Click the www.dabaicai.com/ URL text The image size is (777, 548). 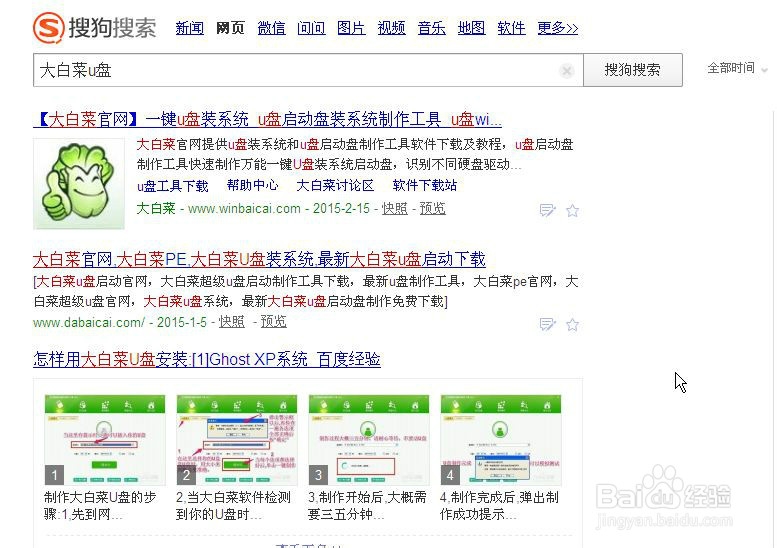89,323
